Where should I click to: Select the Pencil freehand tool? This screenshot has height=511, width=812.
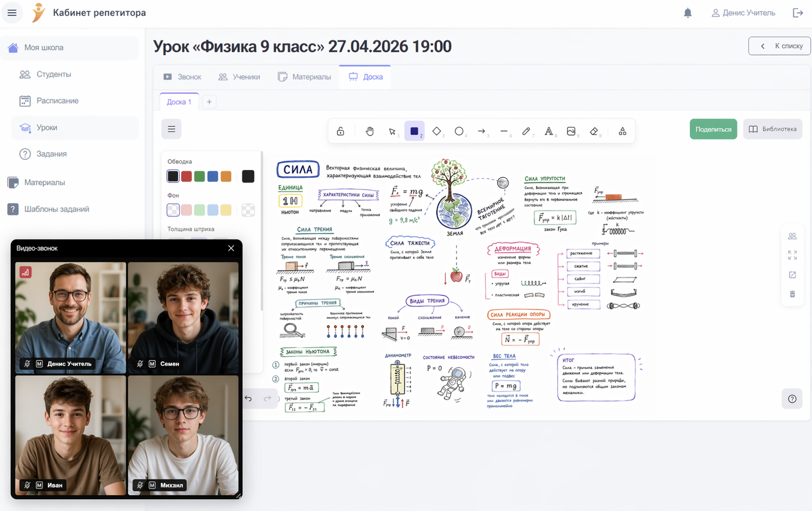[526, 131]
